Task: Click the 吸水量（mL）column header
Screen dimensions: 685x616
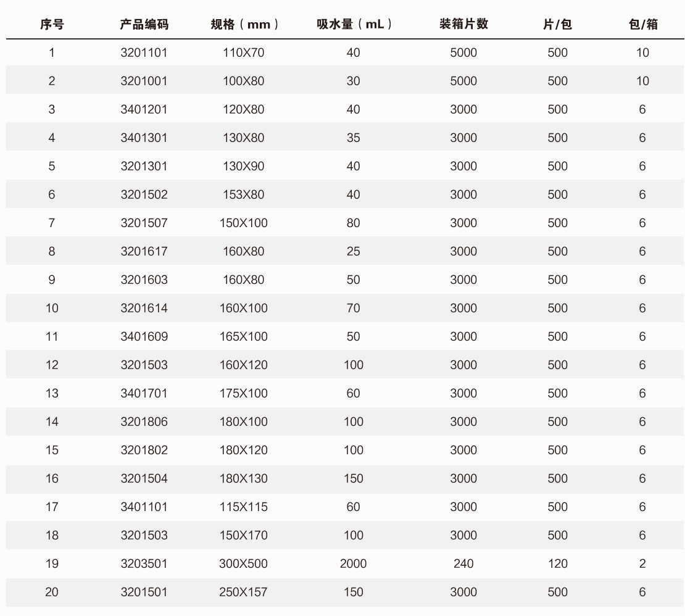Action: pos(353,24)
